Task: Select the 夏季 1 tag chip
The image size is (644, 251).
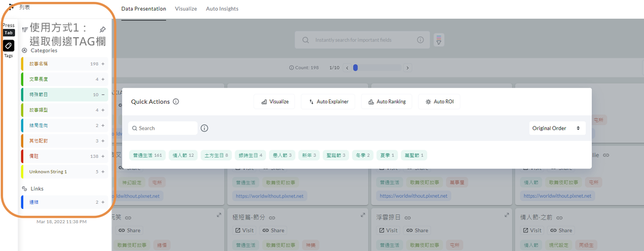Action: point(387,155)
